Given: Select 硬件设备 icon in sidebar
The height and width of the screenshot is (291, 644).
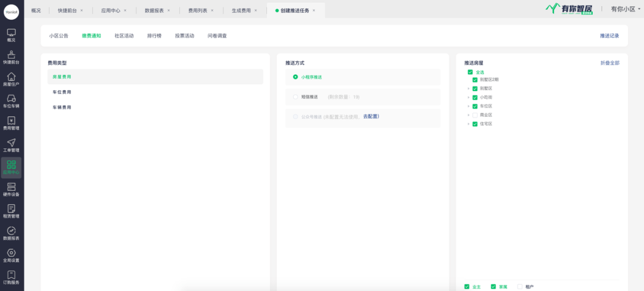Looking at the screenshot, I should click(x=11, y=187).
